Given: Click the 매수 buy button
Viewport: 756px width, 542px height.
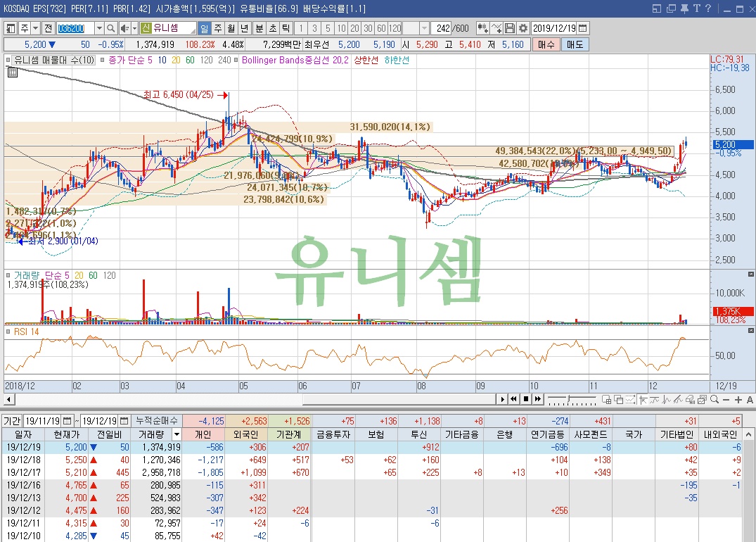Looking at the screenshot, I should pos(546,45).
